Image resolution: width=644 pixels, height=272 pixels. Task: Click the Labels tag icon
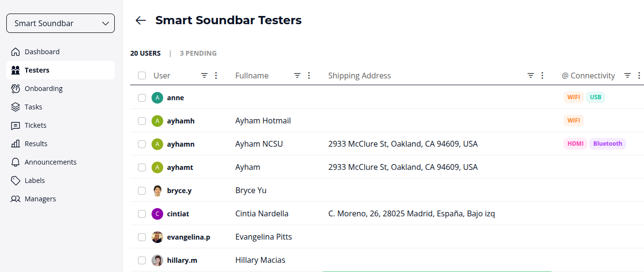coord(15,181)
